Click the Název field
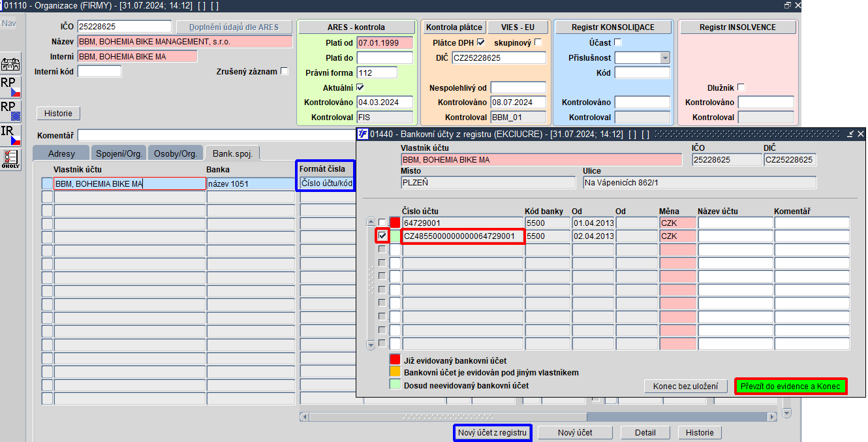 pos(185,42)
